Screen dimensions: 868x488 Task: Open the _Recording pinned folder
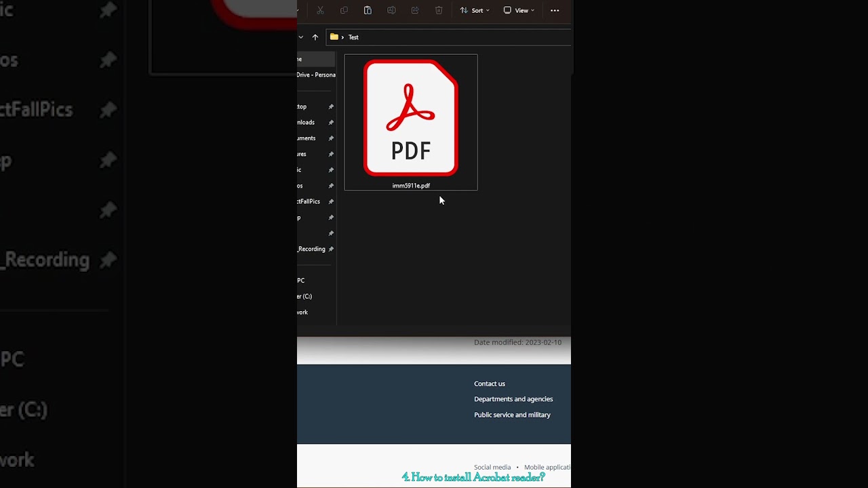pyautogui.click(x=311, y=249)
